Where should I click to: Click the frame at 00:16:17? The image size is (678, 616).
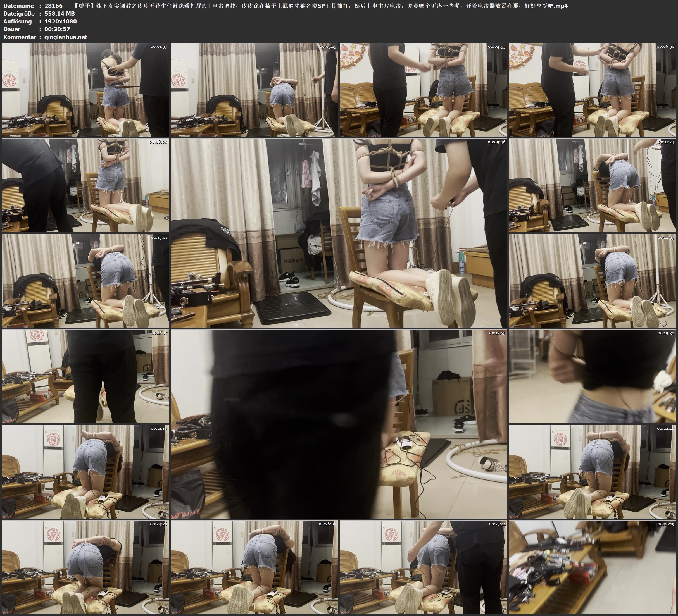coord(85,376)
